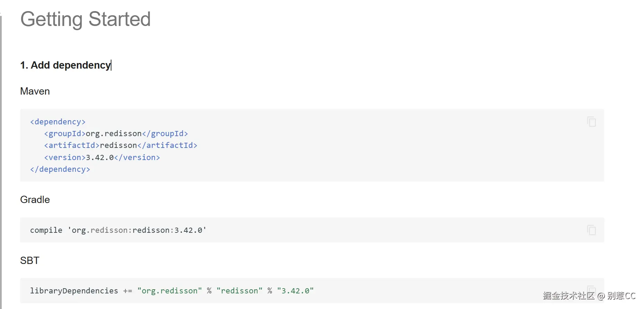Click the "org.redisson" string in SBT snippet
The height and width of the screenshot is (309, 644).
pos(170,291)
